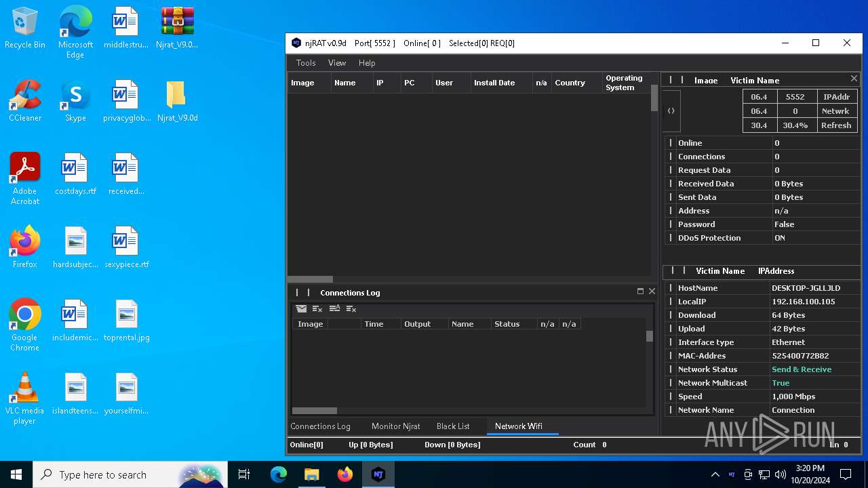The image size is (868, 488).
Task: Open costdays.rtf document on desktop
Action: tap(75, 175)
